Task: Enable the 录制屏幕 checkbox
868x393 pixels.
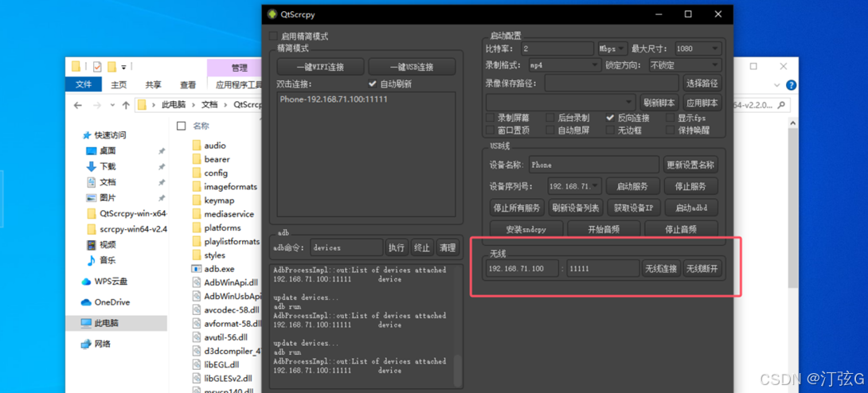Action: [x=490, y=118]
